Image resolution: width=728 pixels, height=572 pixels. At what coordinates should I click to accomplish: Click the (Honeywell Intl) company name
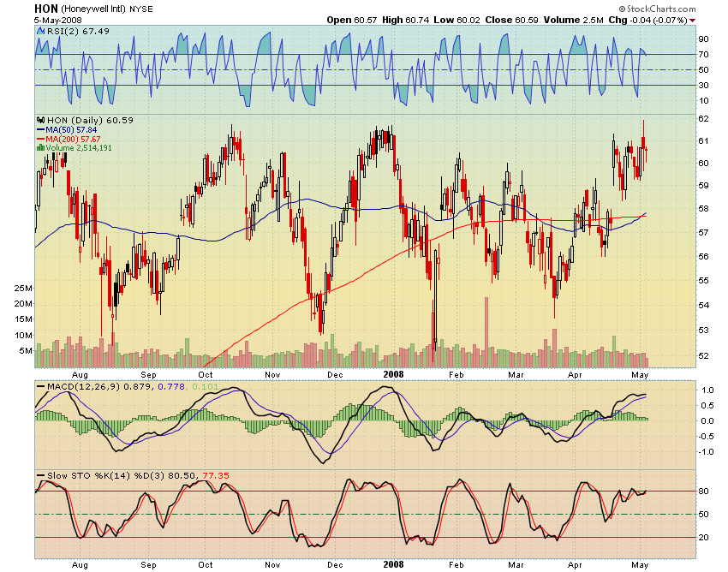point(93,9)
